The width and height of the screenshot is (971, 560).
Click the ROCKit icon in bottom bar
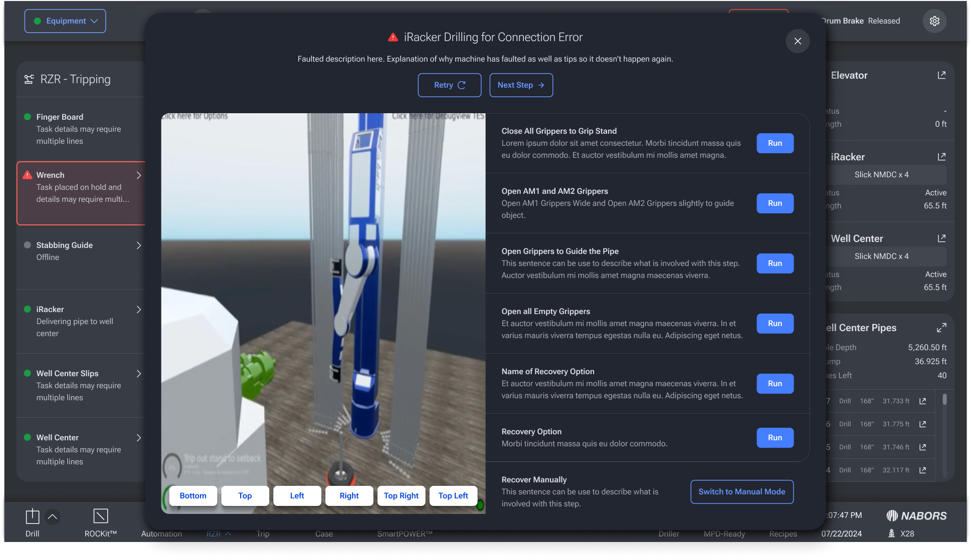click(x=100, y=516)
